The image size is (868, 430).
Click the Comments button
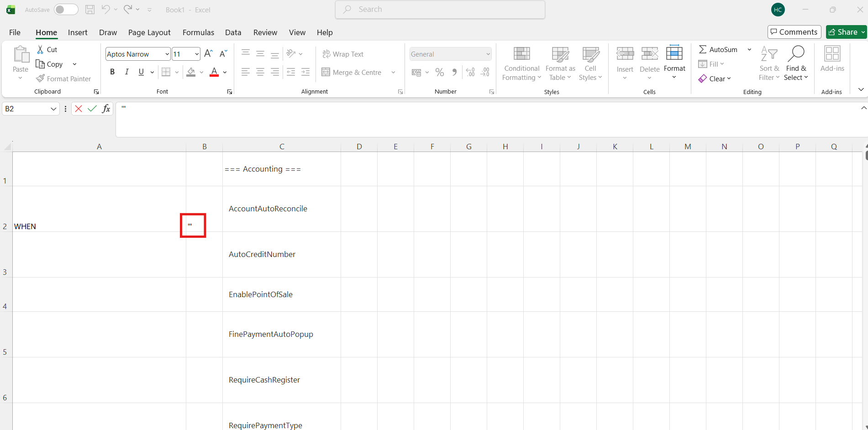(794, 32)
